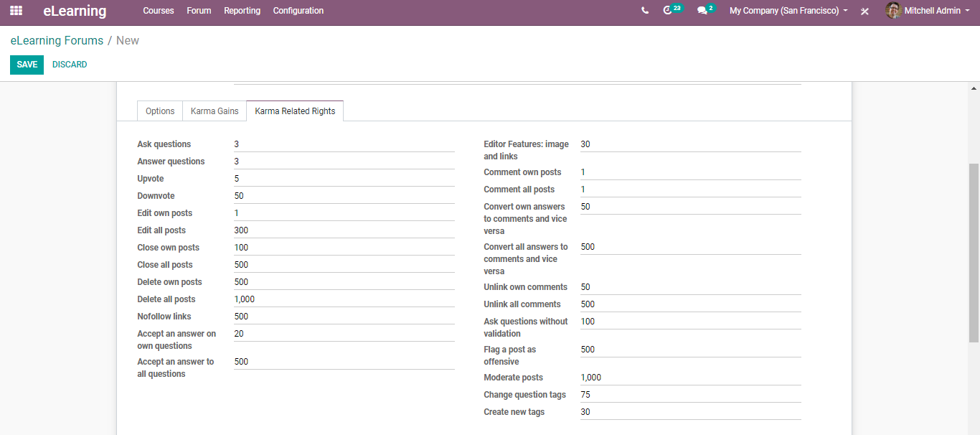The height and width of the screenshot is (435, 980).
Task: Click the phone call icon
Action: coord(645,11)
